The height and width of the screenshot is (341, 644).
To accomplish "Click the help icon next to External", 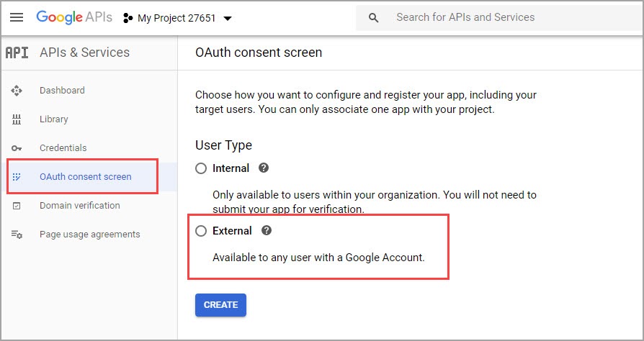I will point(267,231).
